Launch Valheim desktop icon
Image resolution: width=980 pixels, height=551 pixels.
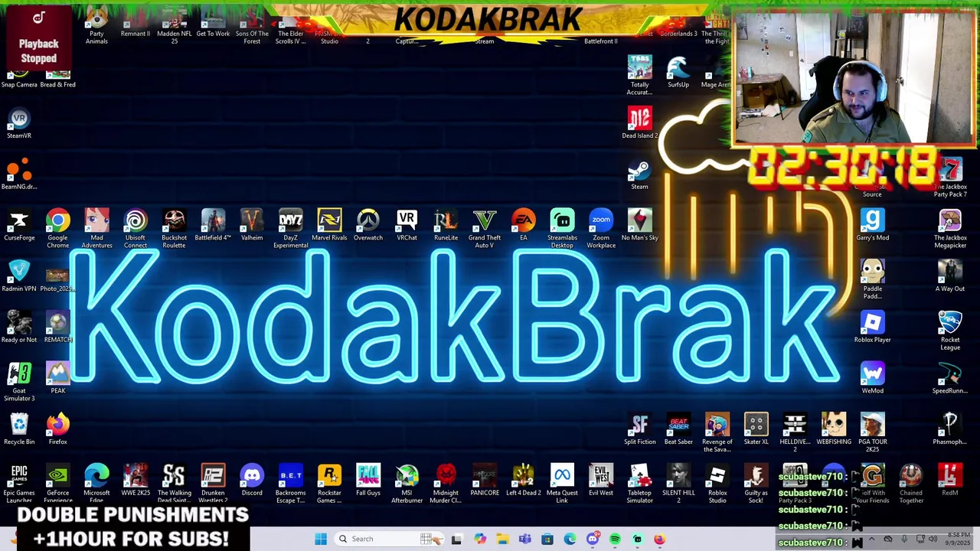coord(252,226)
